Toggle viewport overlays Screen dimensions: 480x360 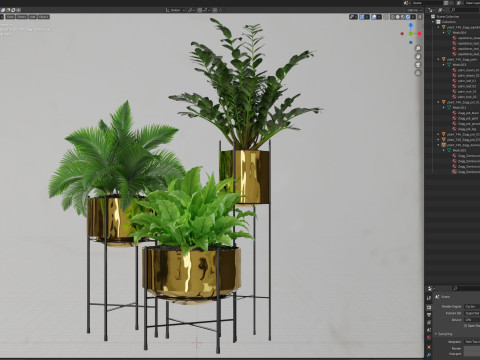[374, 17]
